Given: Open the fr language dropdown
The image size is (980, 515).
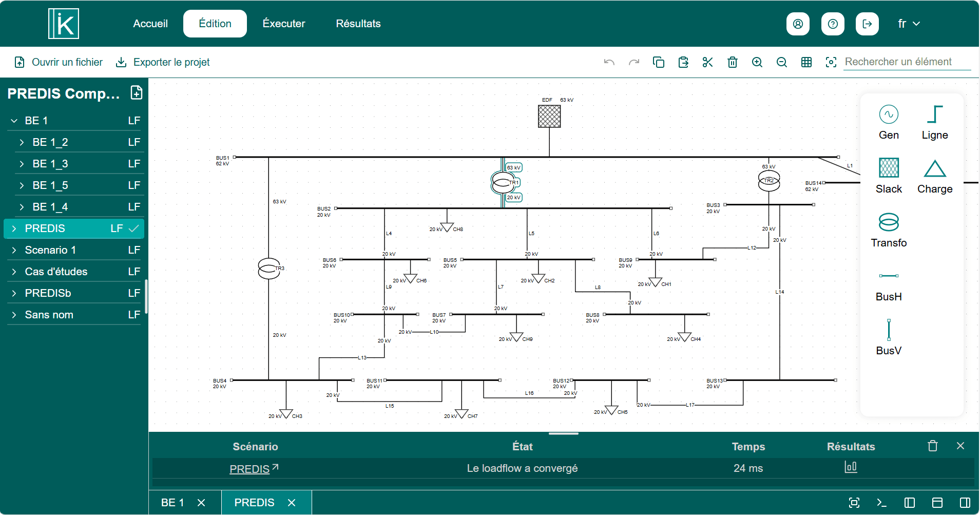Looking at the screenshot, I should click(909, 24).
